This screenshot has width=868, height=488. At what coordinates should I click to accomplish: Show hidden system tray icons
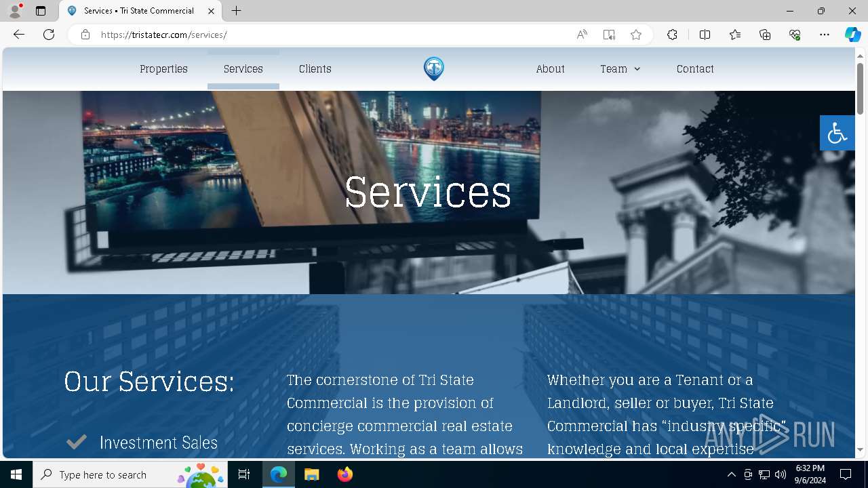click(x=731, y=474)
